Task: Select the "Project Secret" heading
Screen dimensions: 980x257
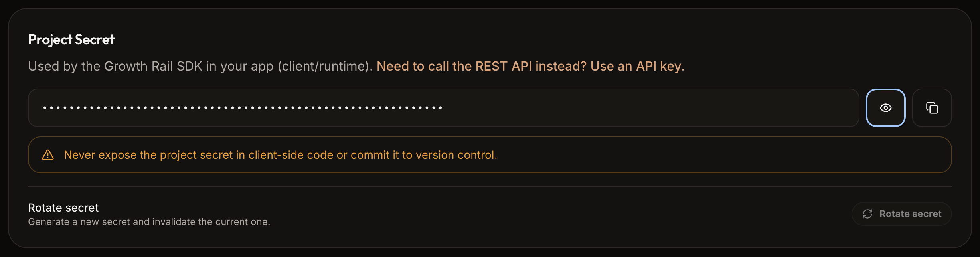Action: coord(71,40)
